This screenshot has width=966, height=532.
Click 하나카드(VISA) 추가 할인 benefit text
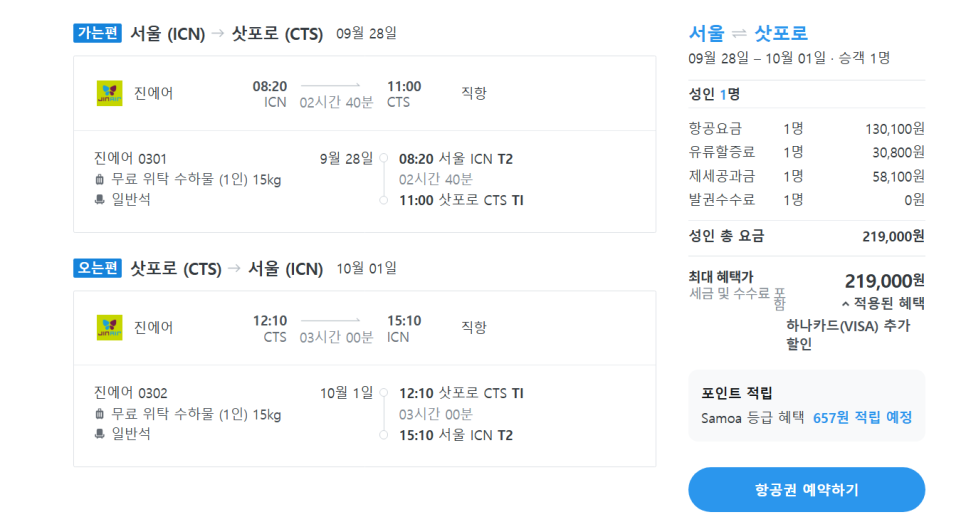(848, 334)
